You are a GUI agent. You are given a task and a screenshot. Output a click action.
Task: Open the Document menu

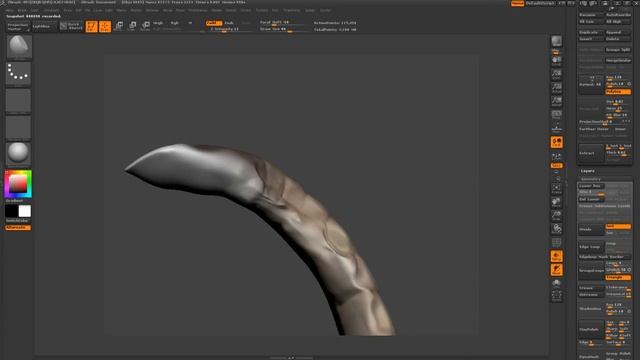tap(52, 10)
